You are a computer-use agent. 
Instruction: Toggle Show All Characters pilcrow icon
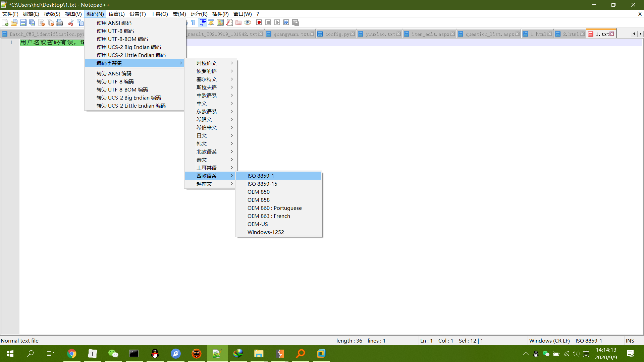pyautogui.click(x=193, y=22)
